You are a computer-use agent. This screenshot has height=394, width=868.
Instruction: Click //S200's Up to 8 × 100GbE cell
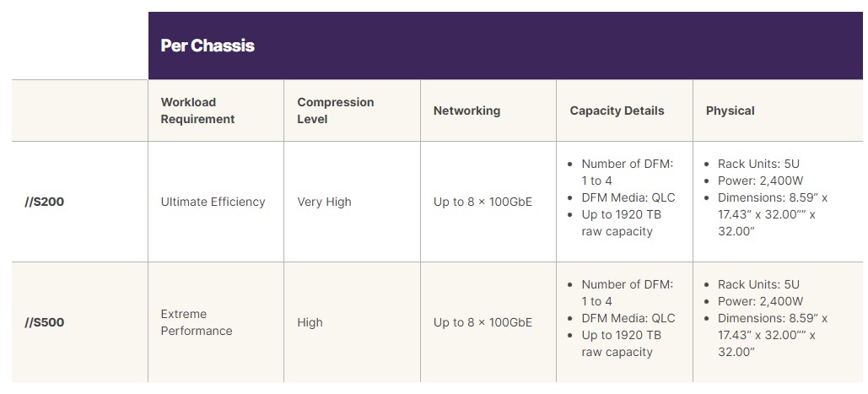coord(483,202)
